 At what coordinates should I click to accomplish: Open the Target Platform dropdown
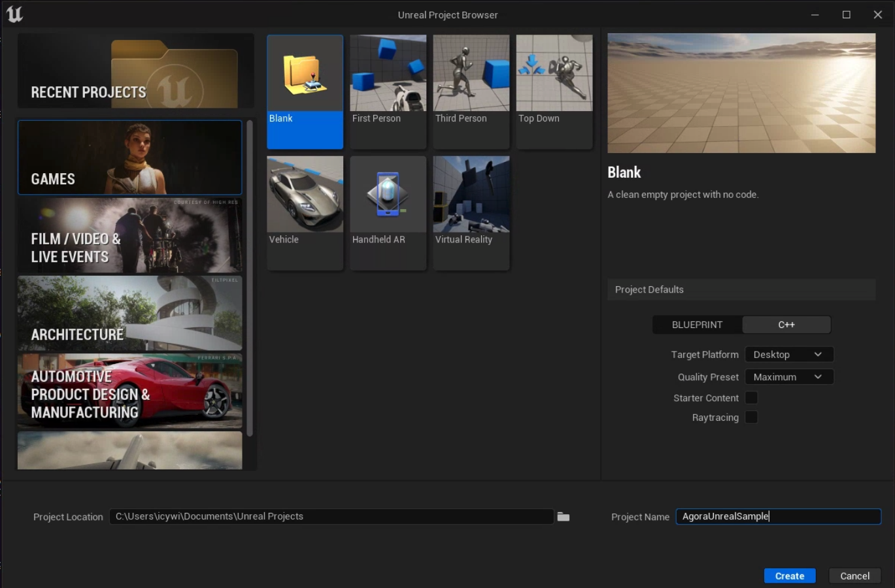point(789,355)
